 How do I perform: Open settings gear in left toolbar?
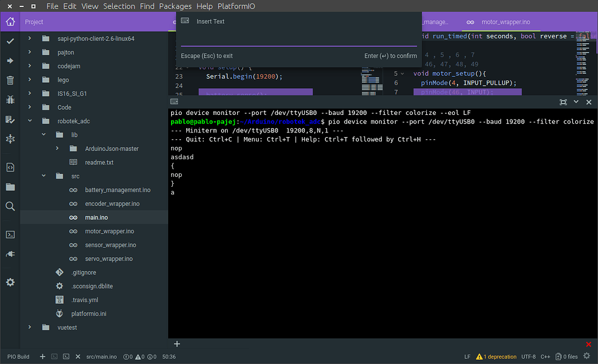coord(10,282)
